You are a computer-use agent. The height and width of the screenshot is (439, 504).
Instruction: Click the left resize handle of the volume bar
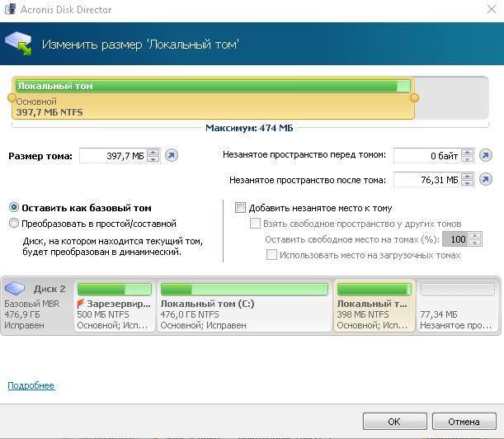click(12, 97)
